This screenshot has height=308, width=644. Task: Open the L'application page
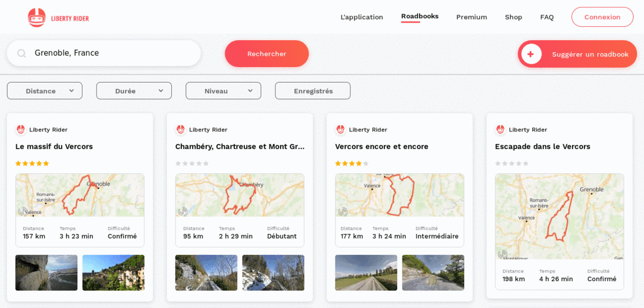(x=362, y=17)
